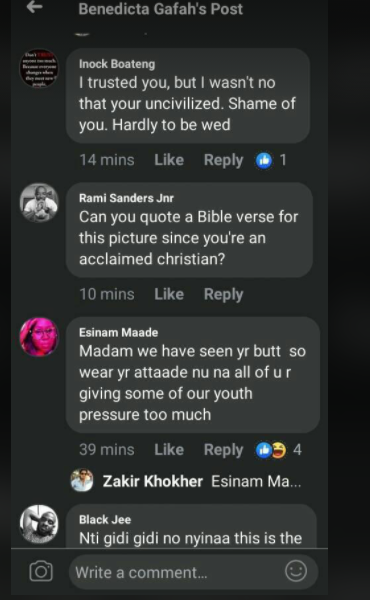Viewport: 370px width, 600px height.
Task: Open Zakir Khokher's small avatar
Action: 82,480
